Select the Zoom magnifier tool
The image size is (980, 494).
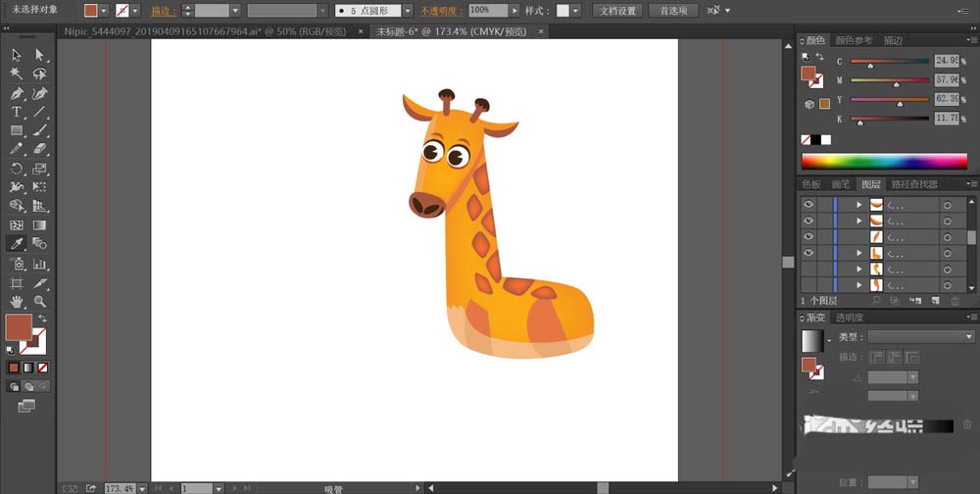click(40, 302)
